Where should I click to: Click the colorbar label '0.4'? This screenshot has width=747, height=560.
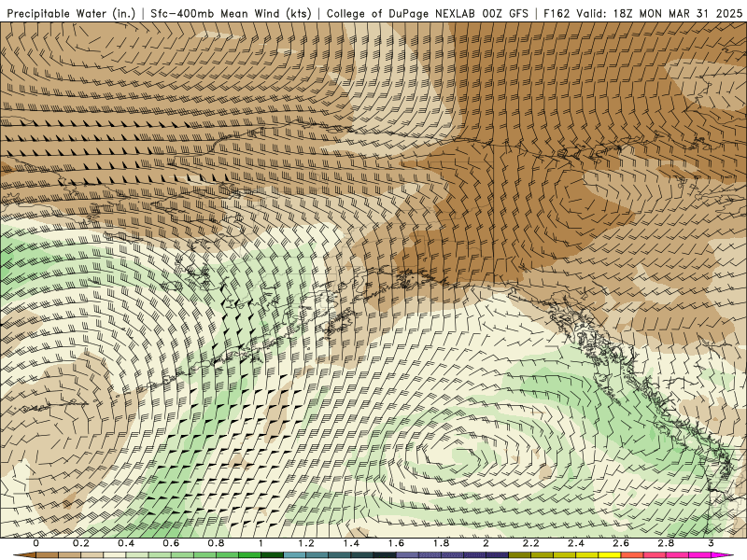point(126,543)
